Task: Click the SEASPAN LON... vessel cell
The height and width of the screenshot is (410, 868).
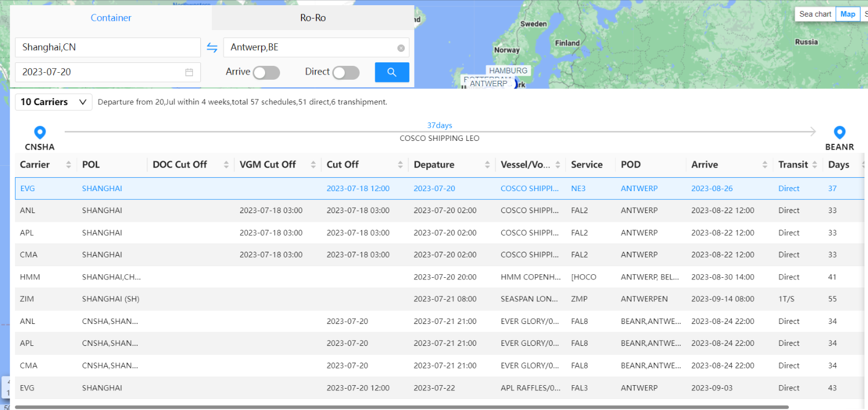Action: [x=530, y=299]
